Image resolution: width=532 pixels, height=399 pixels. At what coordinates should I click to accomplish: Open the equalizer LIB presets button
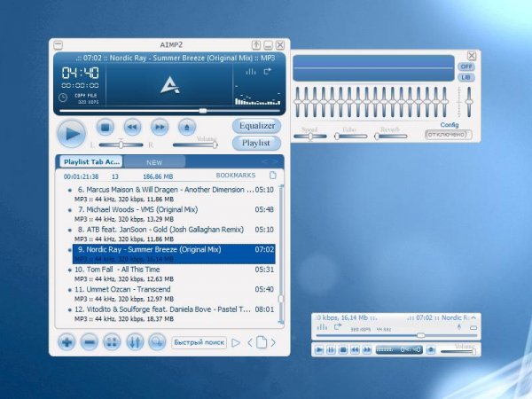coord(466,78)
